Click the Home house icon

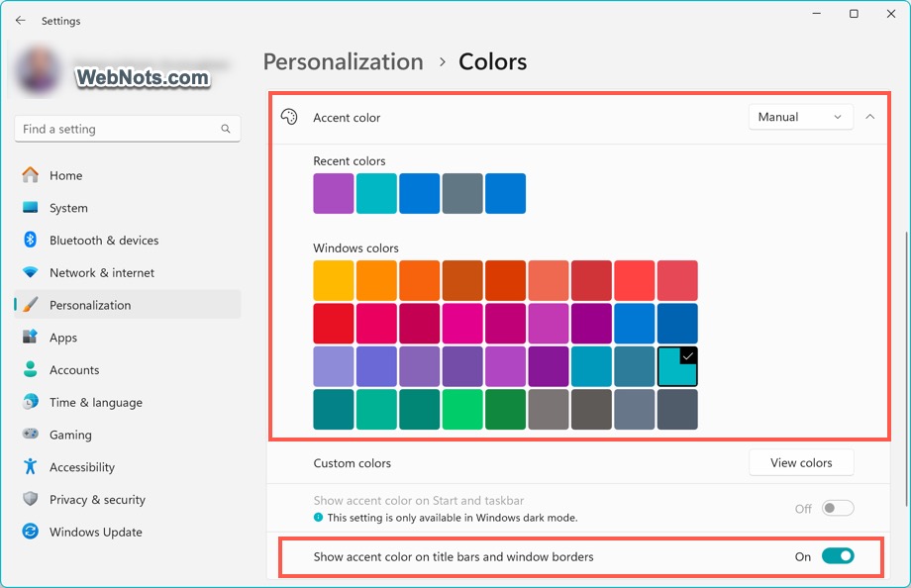pyautogui.click(x=31, y=175)
